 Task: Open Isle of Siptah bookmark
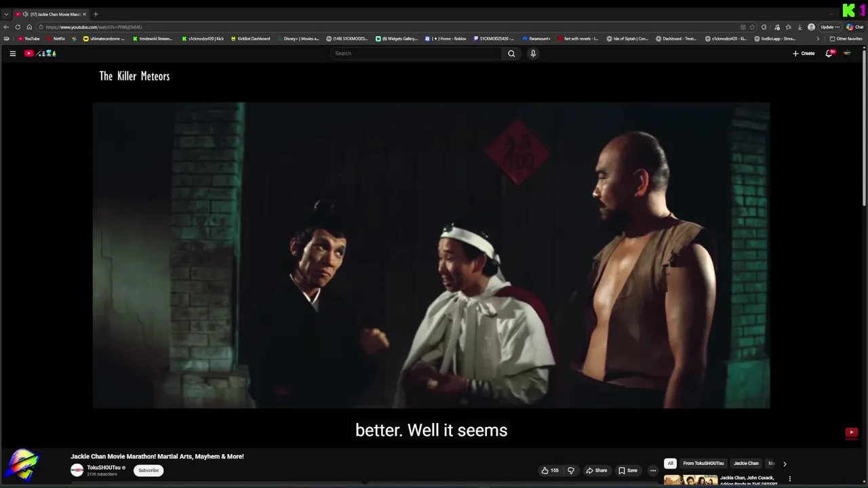[627, 39]
